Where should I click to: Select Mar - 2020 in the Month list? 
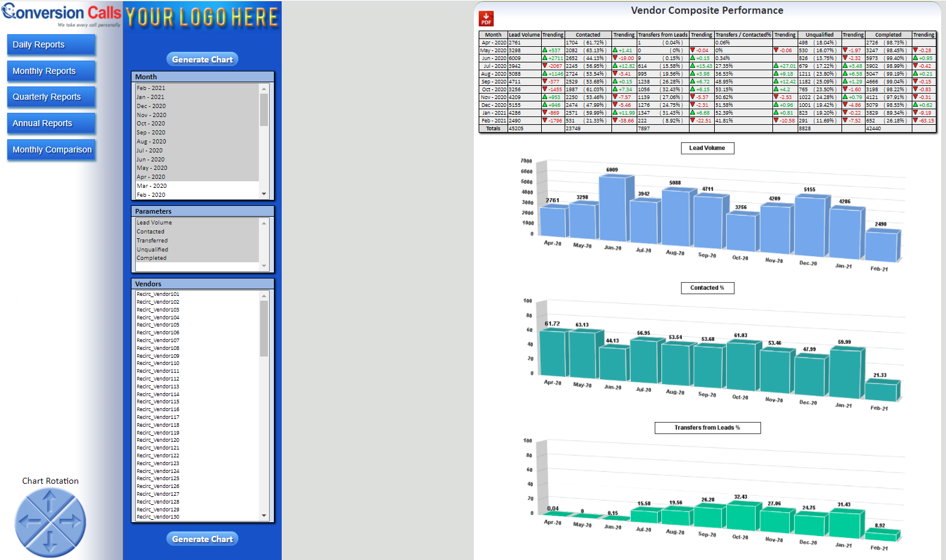pyautogui.click(x=151, y=186)
